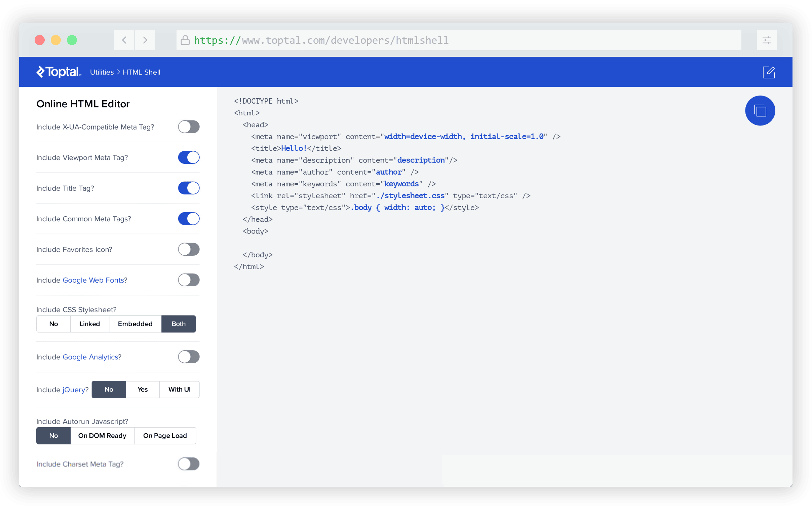
Task: Open the Google Web Fonts link
Action: pos(93,280)
